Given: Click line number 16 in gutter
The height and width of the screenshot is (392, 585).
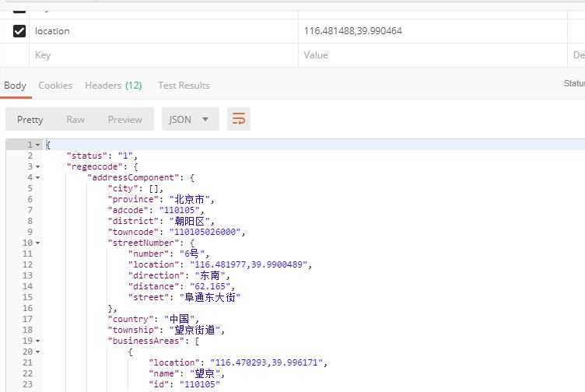Looking at the screenshot, I should coord(27,309).
